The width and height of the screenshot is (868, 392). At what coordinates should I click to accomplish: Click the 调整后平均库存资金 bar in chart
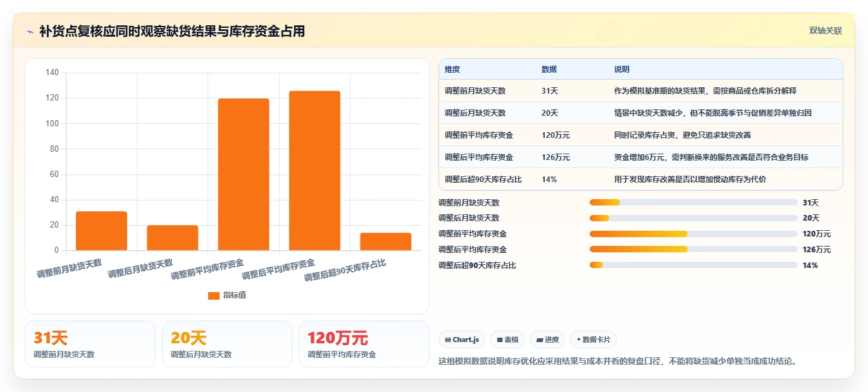(x=314, y=171)
